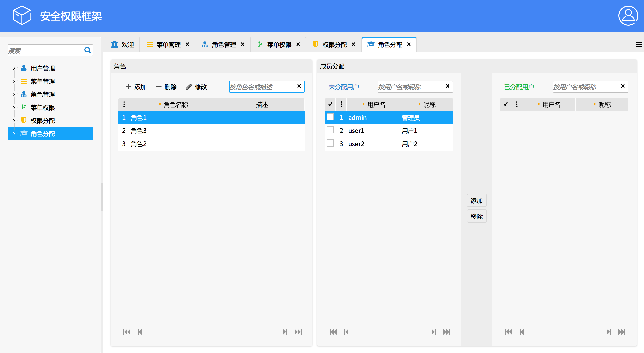Click the pencil Modify icon in role toolbar

189,87
